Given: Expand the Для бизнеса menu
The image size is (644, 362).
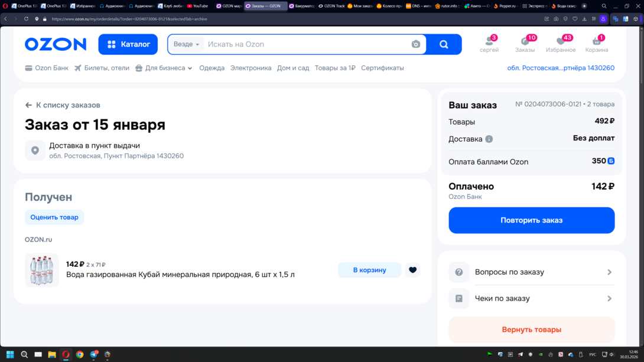Looking at the screenshot, I should click(164, 68).
